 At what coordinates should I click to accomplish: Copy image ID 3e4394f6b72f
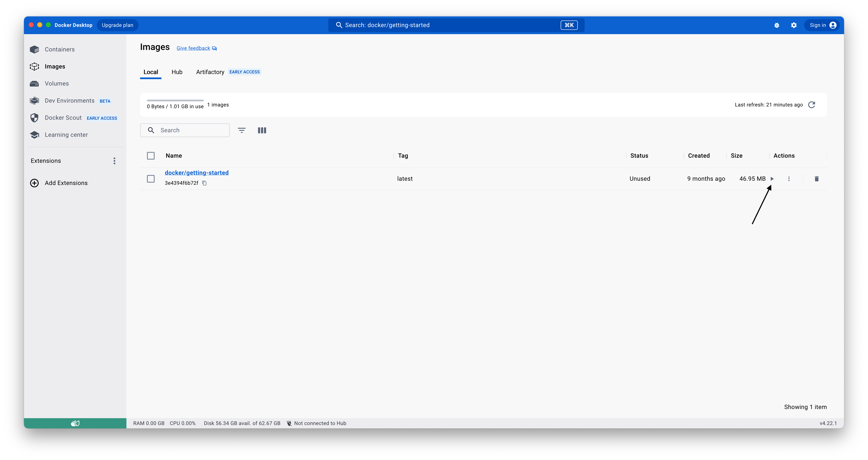[204, 183]
